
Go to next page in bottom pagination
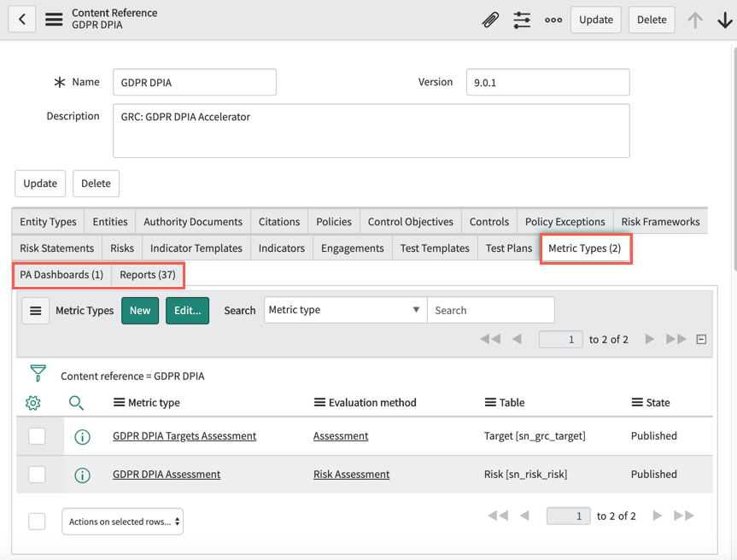[x=658, y=516]
